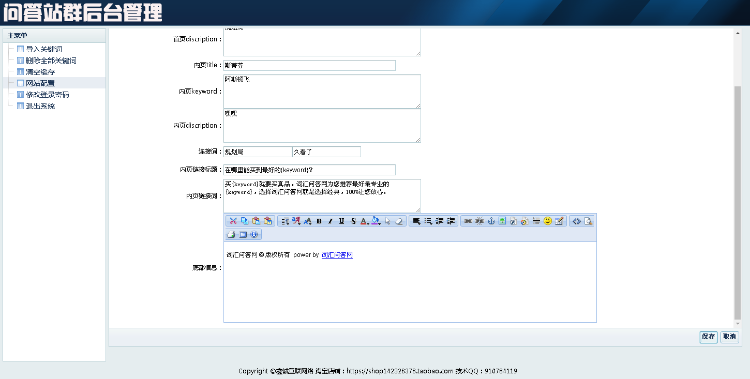
Task: Click the Paste as text icon
Action: click(x=268, y=221)
